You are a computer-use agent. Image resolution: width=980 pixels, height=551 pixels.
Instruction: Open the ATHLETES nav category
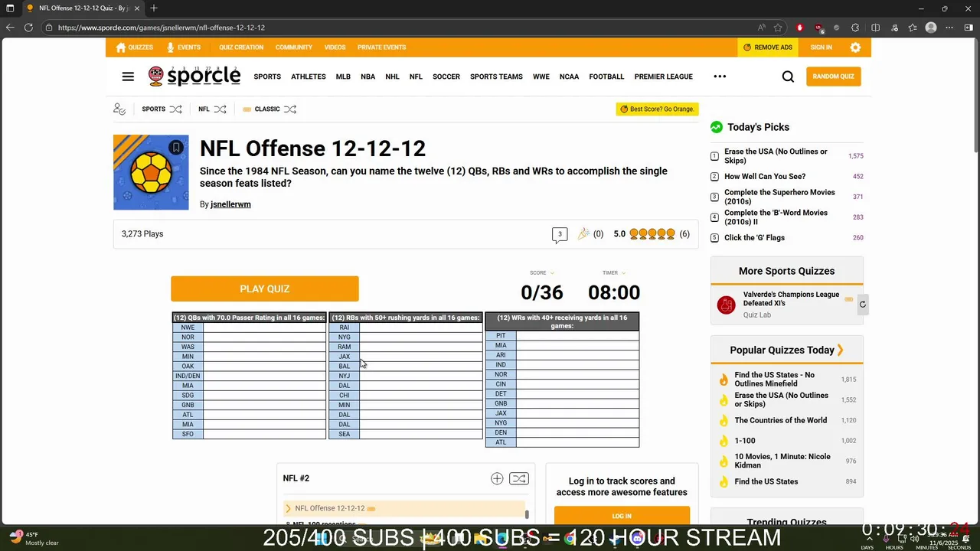click(309, 77)
